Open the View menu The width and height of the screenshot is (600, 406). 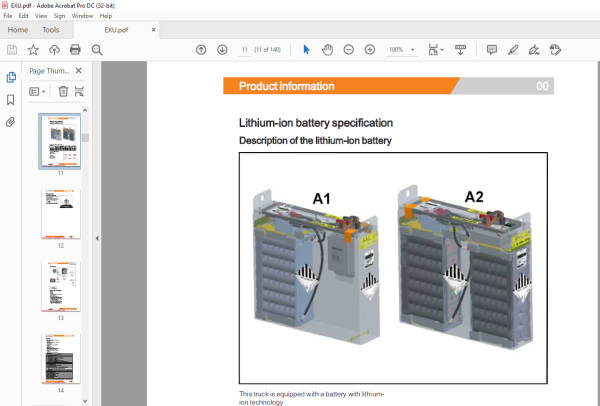41,16
